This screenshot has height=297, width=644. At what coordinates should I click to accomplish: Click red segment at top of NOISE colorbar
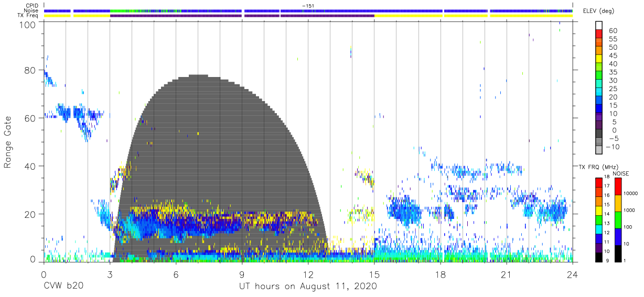618,186
